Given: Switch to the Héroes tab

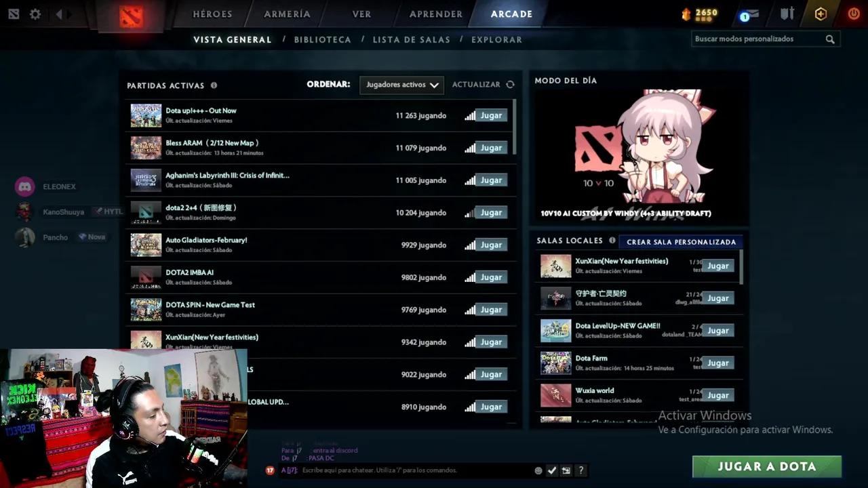Looking at the screenshot, I should 212,14.
